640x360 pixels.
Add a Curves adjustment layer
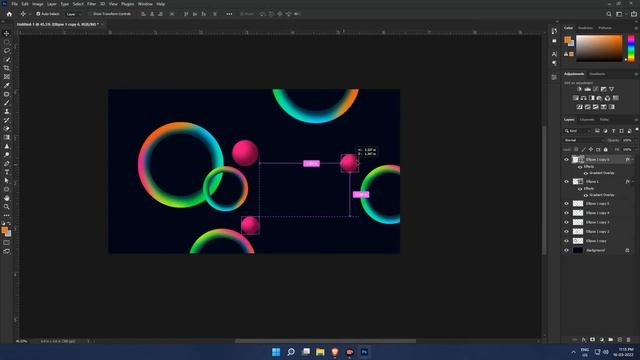pos(596,89)
